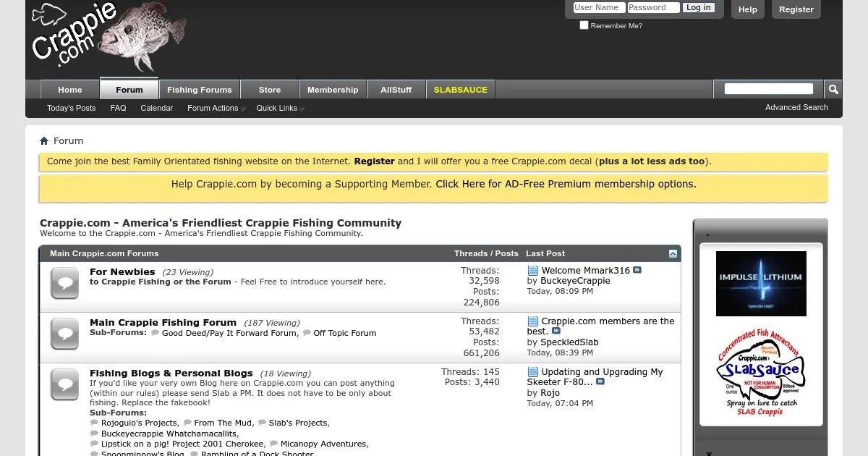Click the For Newbies forum status icon
The image size is (868, 456).
65,283
